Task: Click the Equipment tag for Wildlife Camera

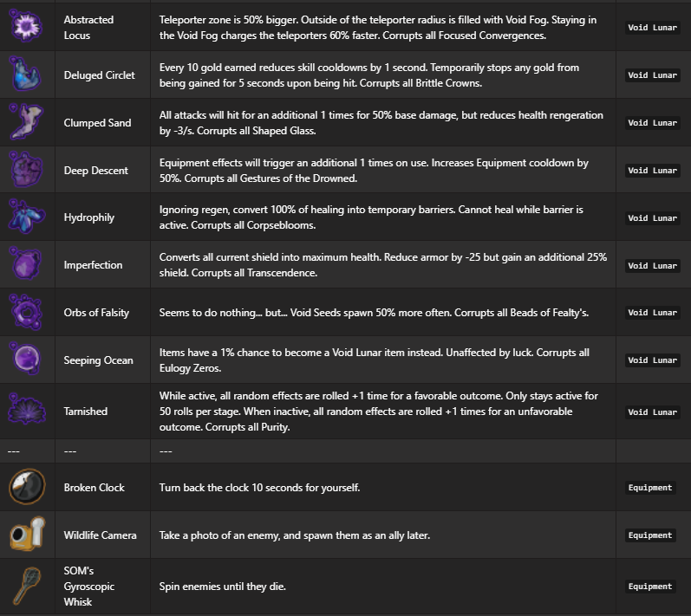Action: click(650, 535)
